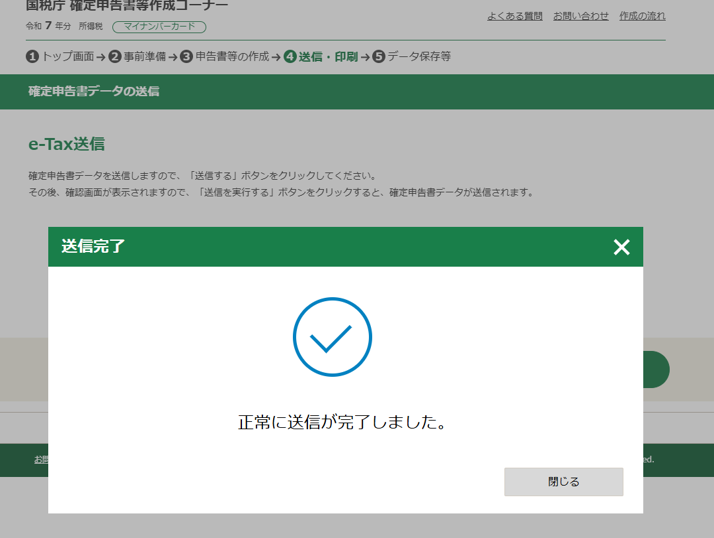
Task: Select the step 4 送信・印刷 item
Action: [320, 57]
